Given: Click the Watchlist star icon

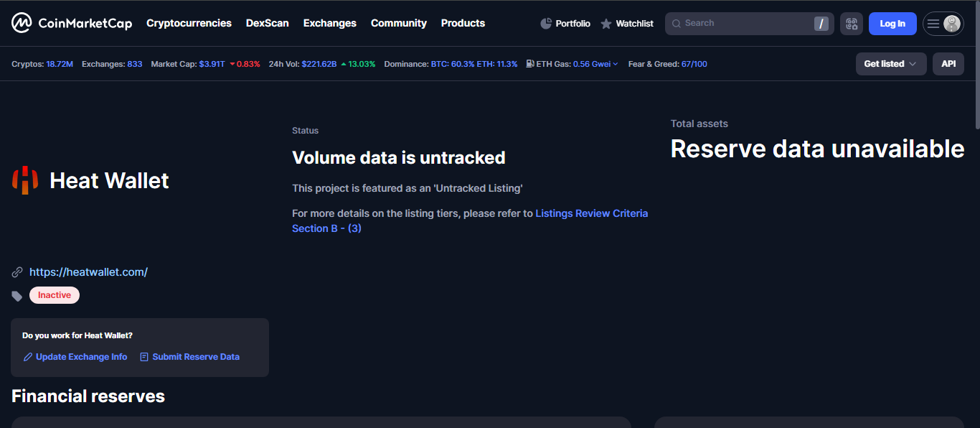Looking at the screenshot, I should pyautogui.click(x=606, y=24).
